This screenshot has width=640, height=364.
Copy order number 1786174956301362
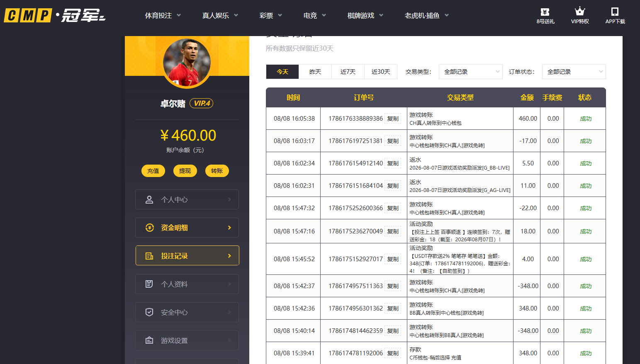393,308
